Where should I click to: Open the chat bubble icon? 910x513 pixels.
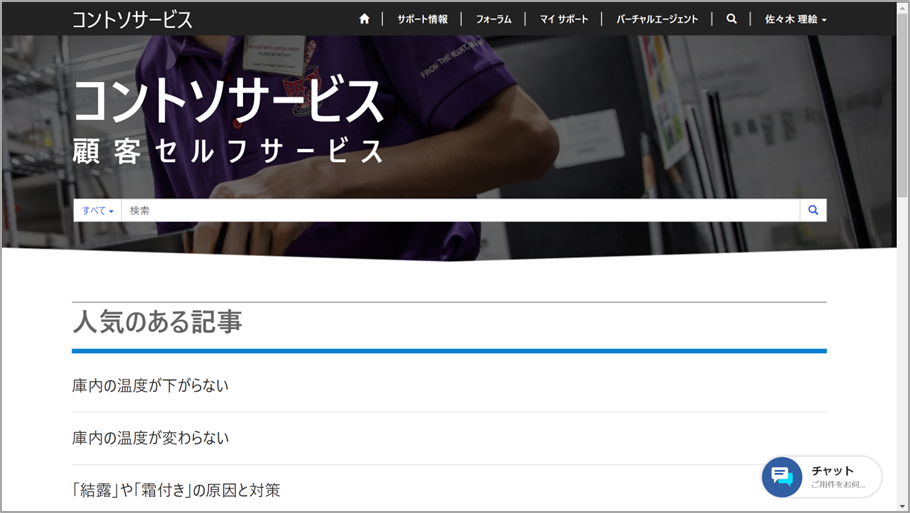click(x=783, y=477)
